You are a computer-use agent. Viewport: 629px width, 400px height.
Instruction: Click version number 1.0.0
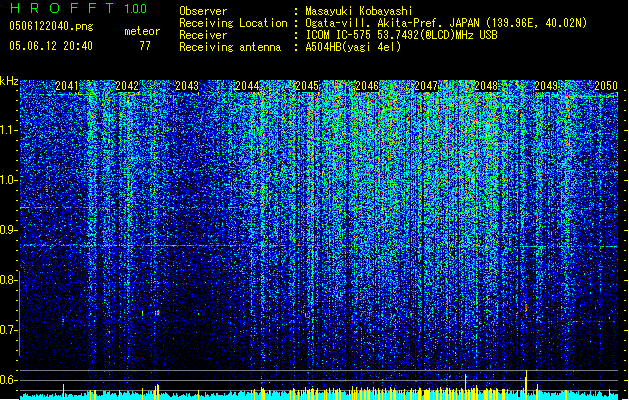[x=136, y=8]
